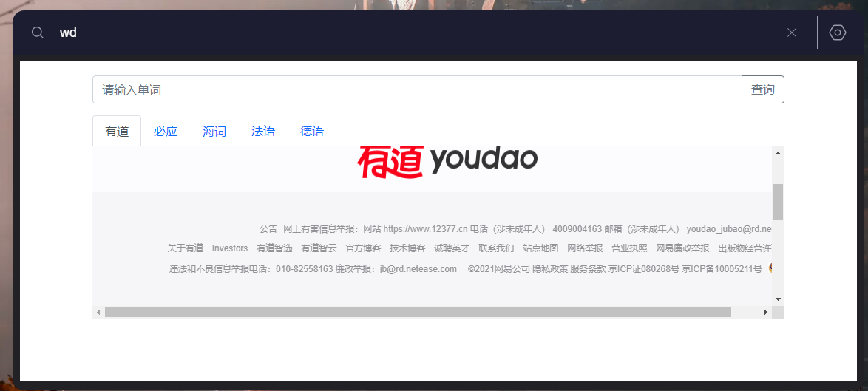Open the 站点地图 link
The width and height of the screenshot is (868, 391).
tap(541, 248)
